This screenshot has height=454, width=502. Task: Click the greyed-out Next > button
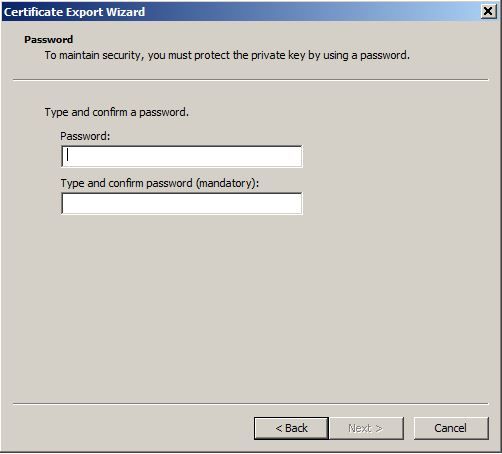[x=366, y=428]
